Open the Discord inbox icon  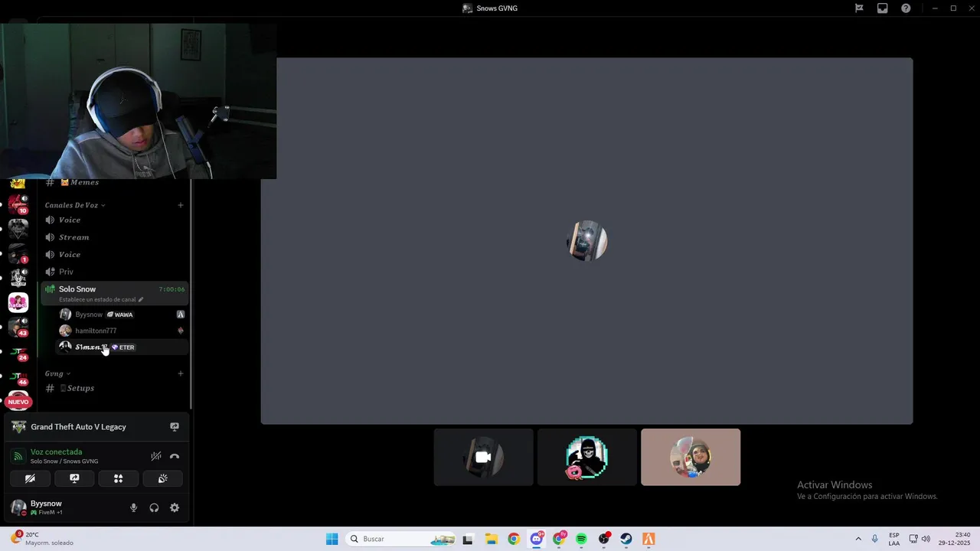(883, 8)
